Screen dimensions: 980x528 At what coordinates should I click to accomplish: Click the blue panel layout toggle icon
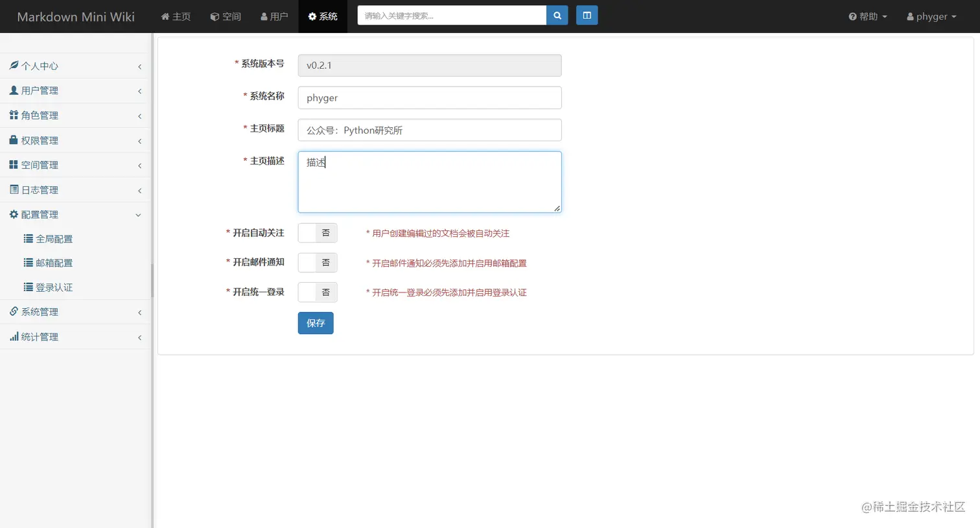pyautogui.click(x=587, y=16)
